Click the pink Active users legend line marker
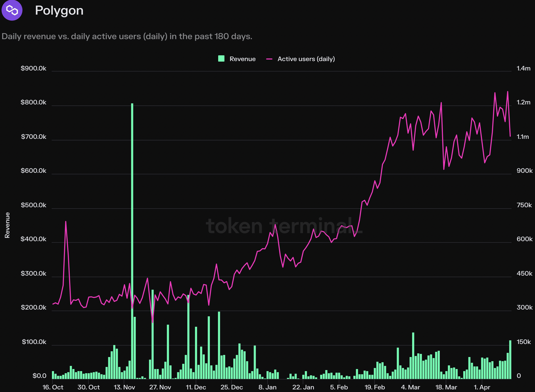Viewport: 535px width, 392px height. coord(269,59)
